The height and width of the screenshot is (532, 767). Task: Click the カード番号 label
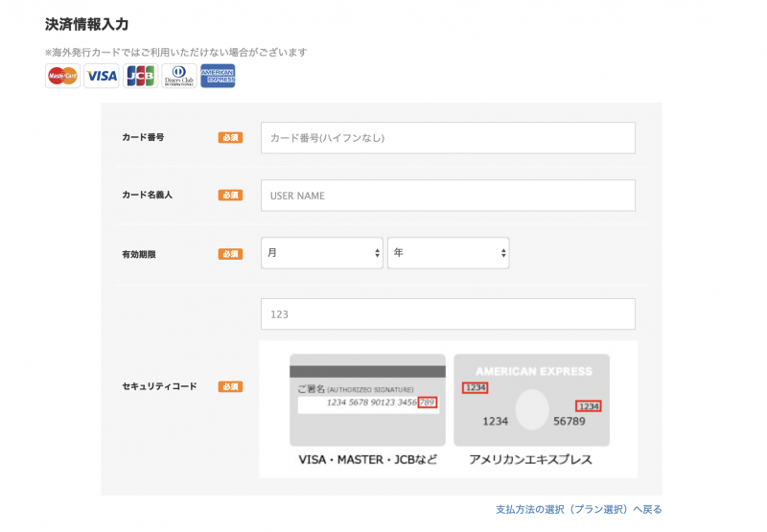click(x=143, y=137)
